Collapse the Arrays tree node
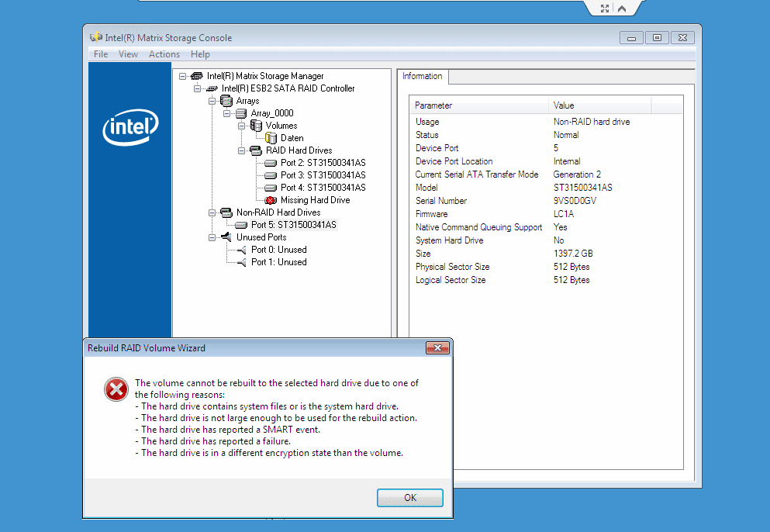Image resolution: width=770 pixels, height=532 pixels. (212, 101)
